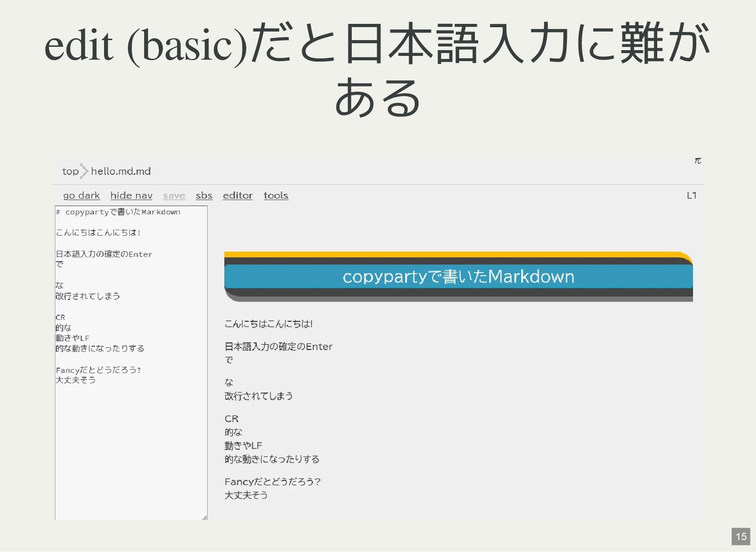Show the 'editor' only view

point(238,195)
